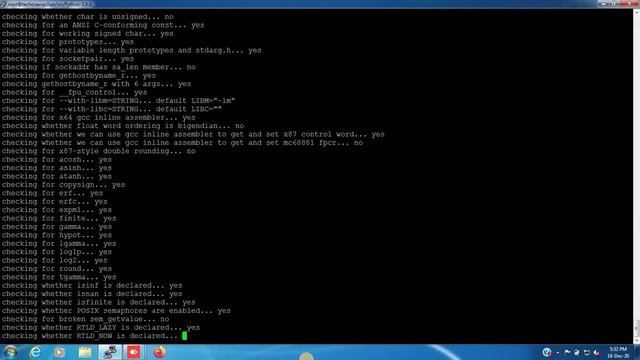Screen dimensions: 640x360
Task: Close the PuTTY terminal window
Action: (629, 4)
